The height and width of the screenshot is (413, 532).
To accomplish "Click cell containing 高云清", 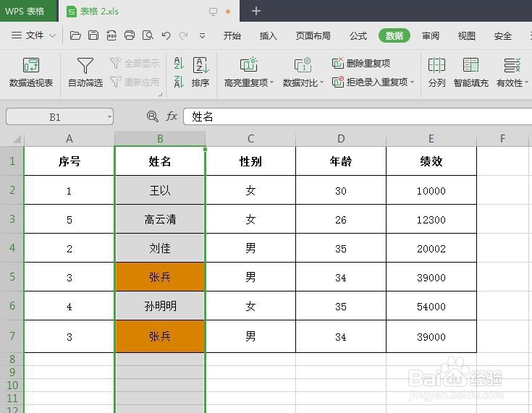I will (x=160, y=219).
